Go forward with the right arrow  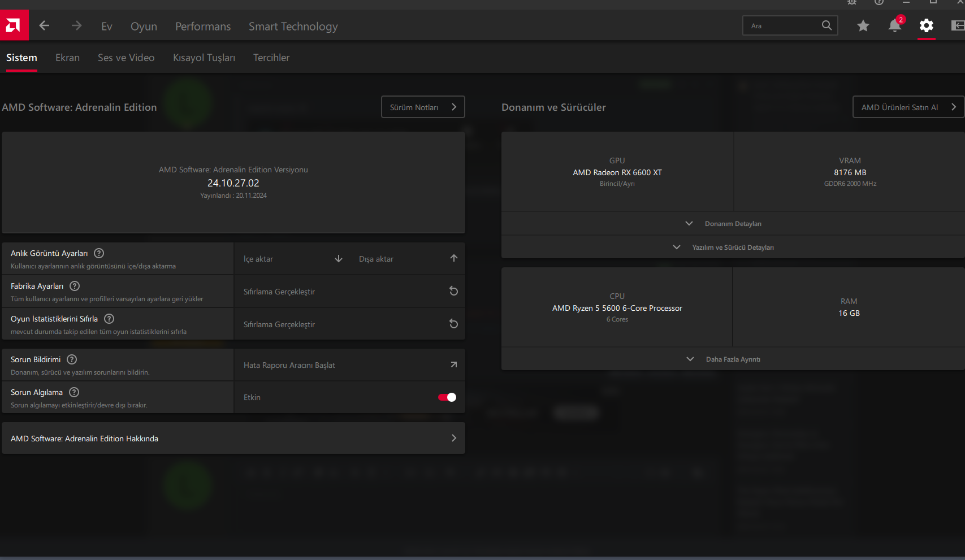click(x=76, y=25)
